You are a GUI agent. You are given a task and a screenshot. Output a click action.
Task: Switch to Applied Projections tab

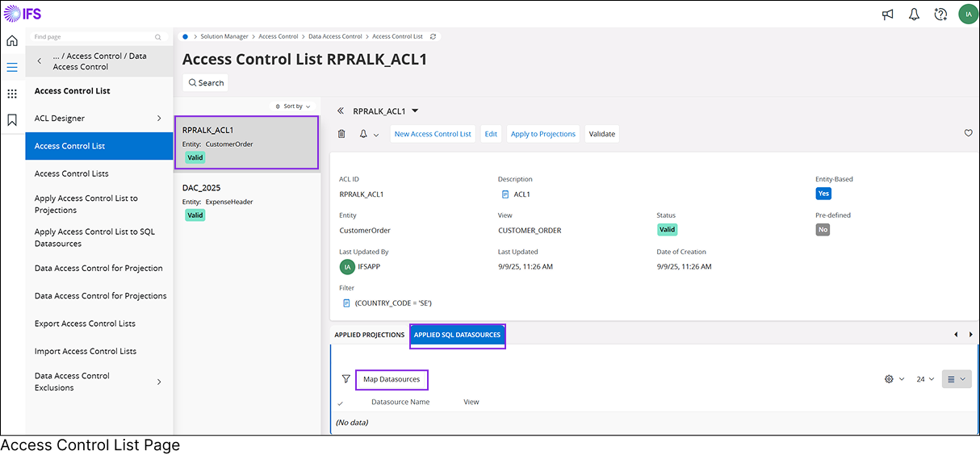pos(369,335)
